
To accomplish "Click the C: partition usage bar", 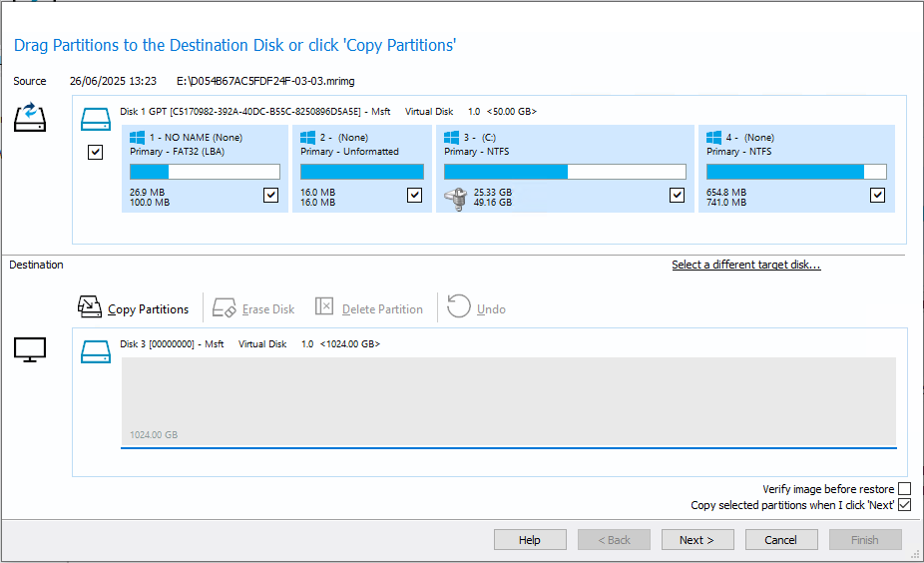I will [x=565, y=172].
